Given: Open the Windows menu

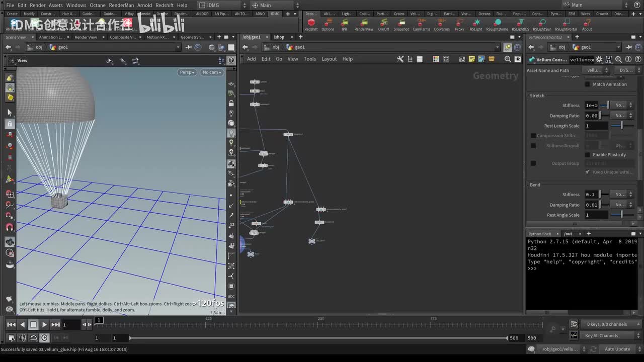Looking at the screenshot, I should (76, 5).
